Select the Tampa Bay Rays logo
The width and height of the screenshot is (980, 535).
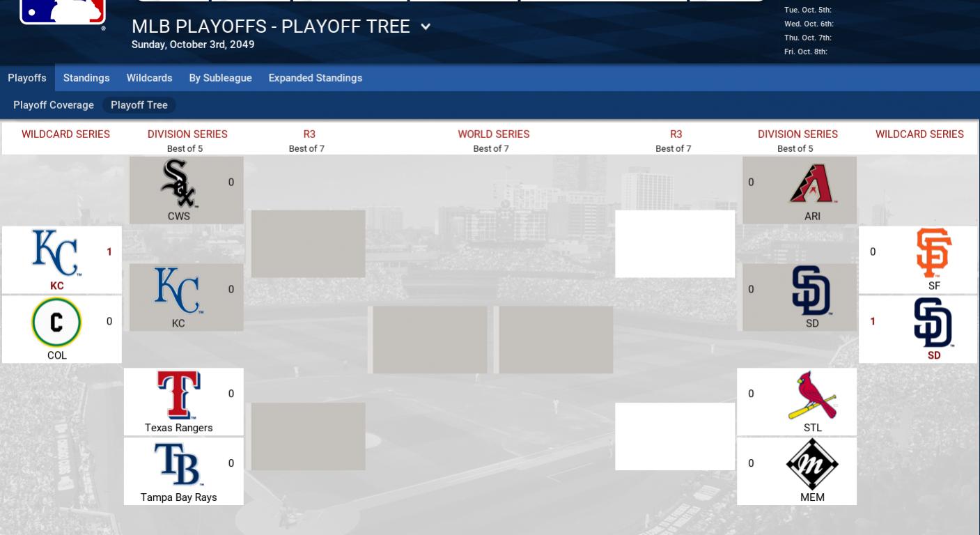point(178,465)
